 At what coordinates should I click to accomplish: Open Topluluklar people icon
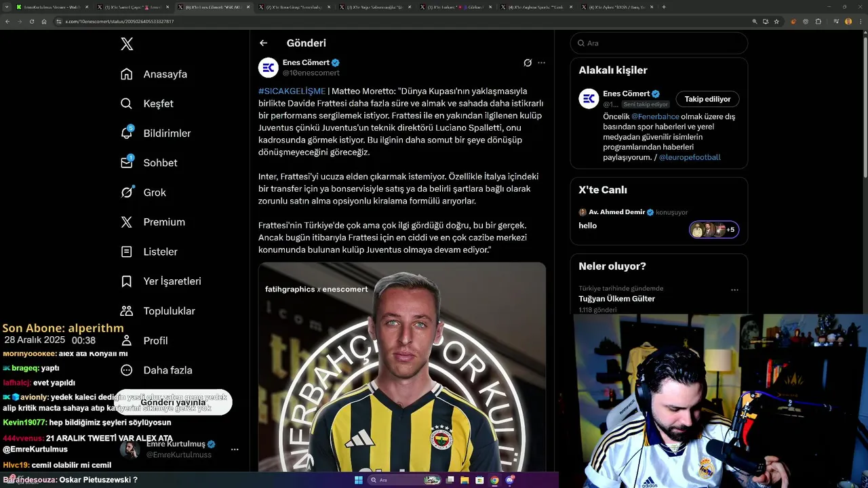click(x=127, y=310)
